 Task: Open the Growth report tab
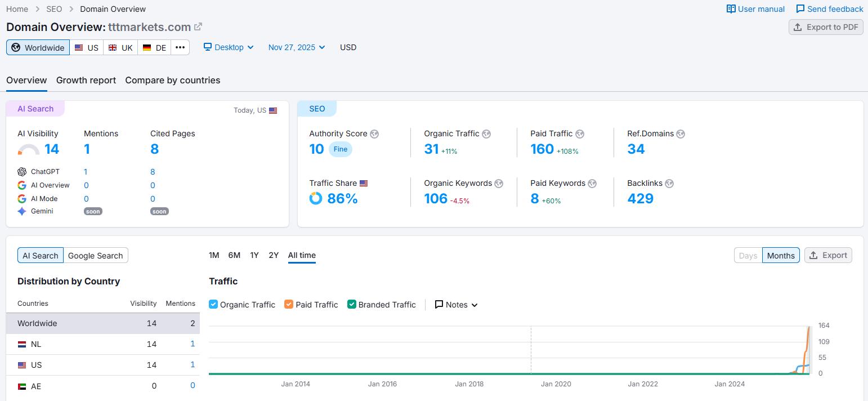pyautogui.click(x=86, y=80)
